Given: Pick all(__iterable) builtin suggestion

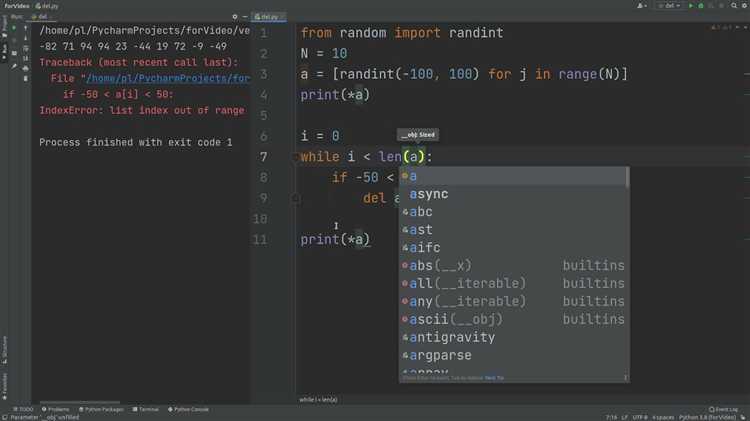Looking at the screenshot, I should [513, 284].
